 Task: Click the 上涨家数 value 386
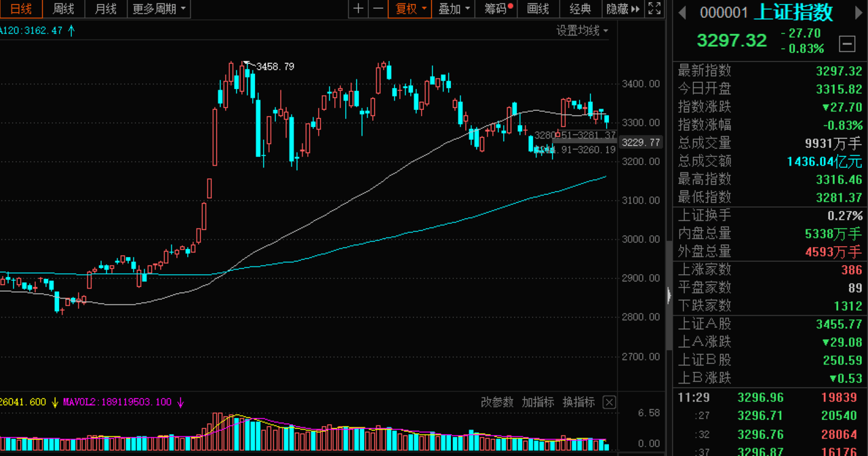click(852, 270)
